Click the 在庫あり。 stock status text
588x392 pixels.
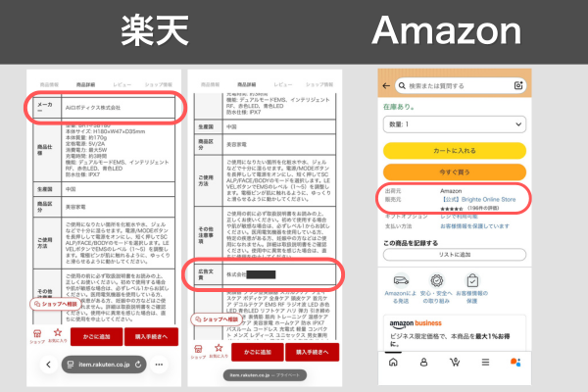point(399,107)
